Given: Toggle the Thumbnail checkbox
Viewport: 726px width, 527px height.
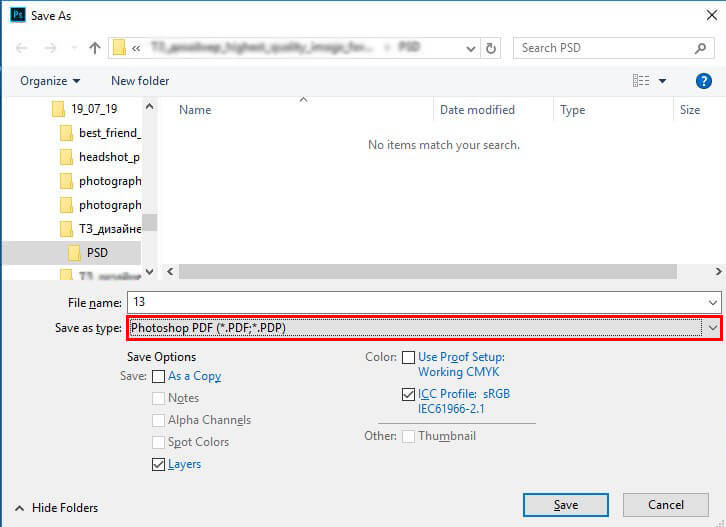Looking at the screenshot, I should [408, 436].
